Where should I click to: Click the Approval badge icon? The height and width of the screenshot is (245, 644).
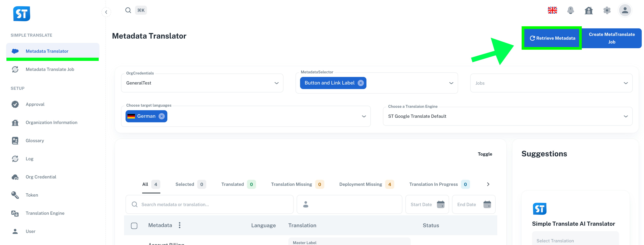pos(15,104)
